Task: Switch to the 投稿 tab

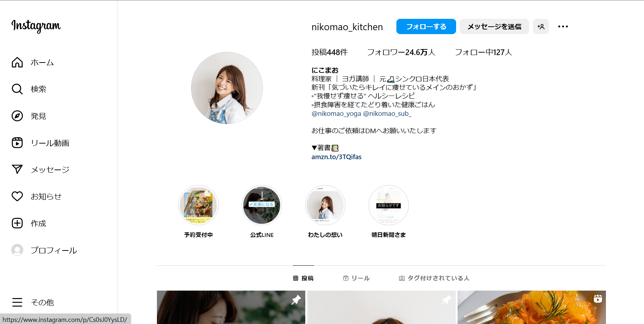Action: point(303,278)
